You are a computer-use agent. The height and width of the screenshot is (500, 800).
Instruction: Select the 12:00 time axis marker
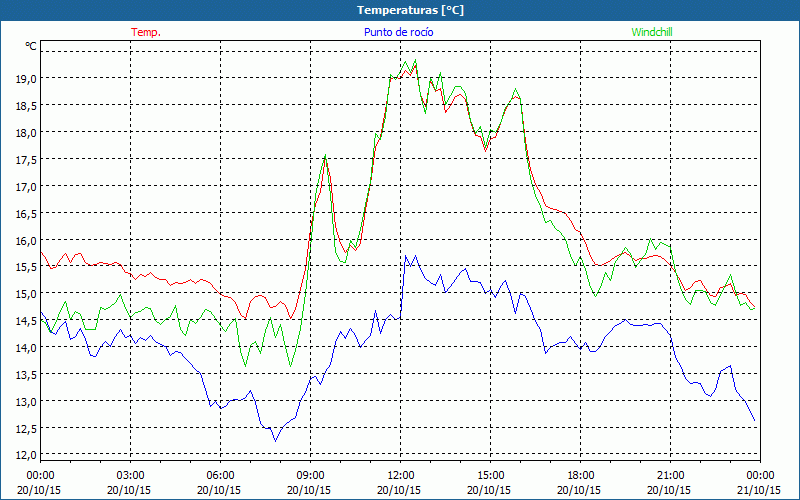401,475
